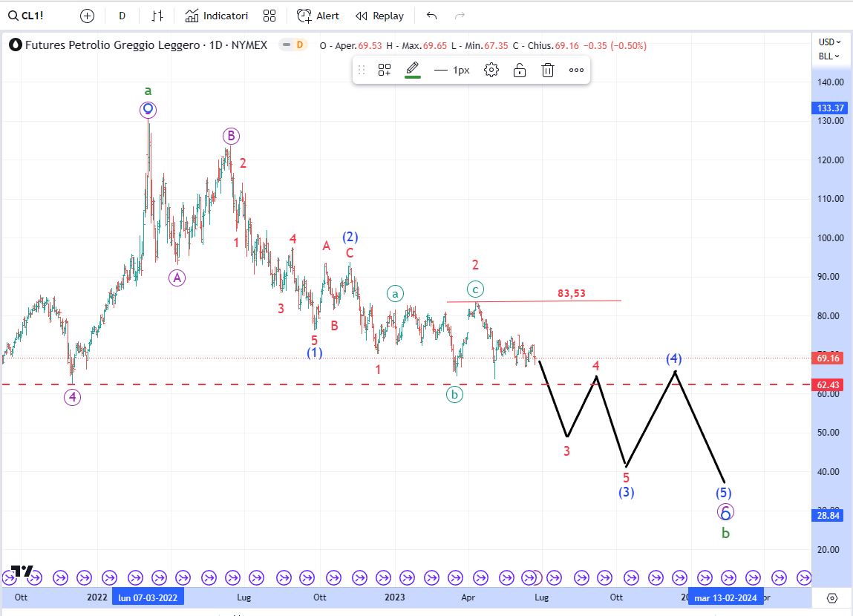Start bar Replay mode

[379, 16]
